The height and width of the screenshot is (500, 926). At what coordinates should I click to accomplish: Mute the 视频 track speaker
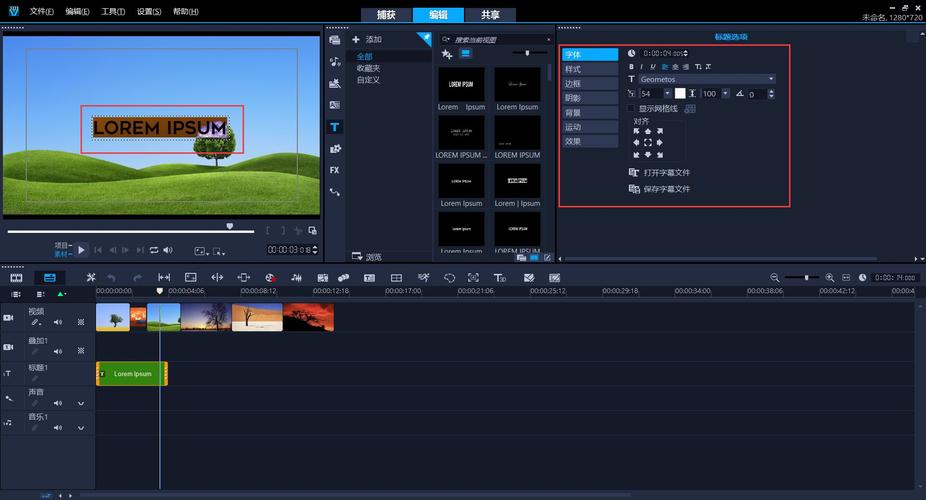pyautogui.click(x=57, y=322)
